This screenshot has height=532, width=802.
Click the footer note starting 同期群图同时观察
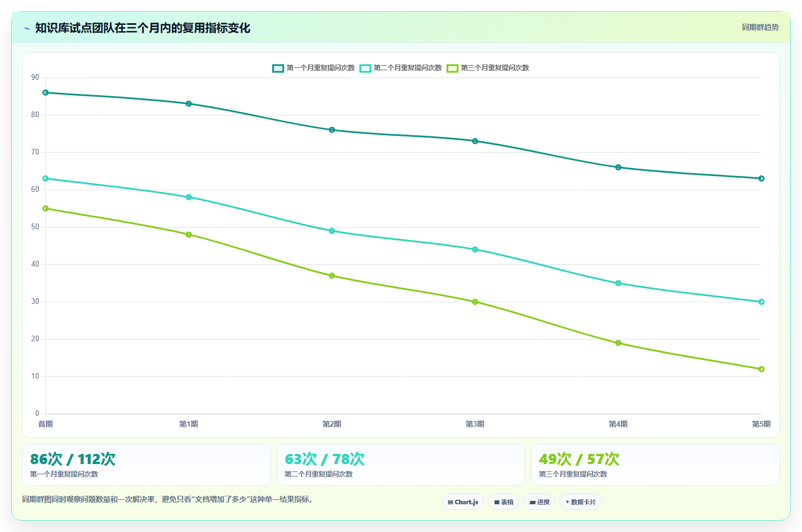[x=168, y=499]
